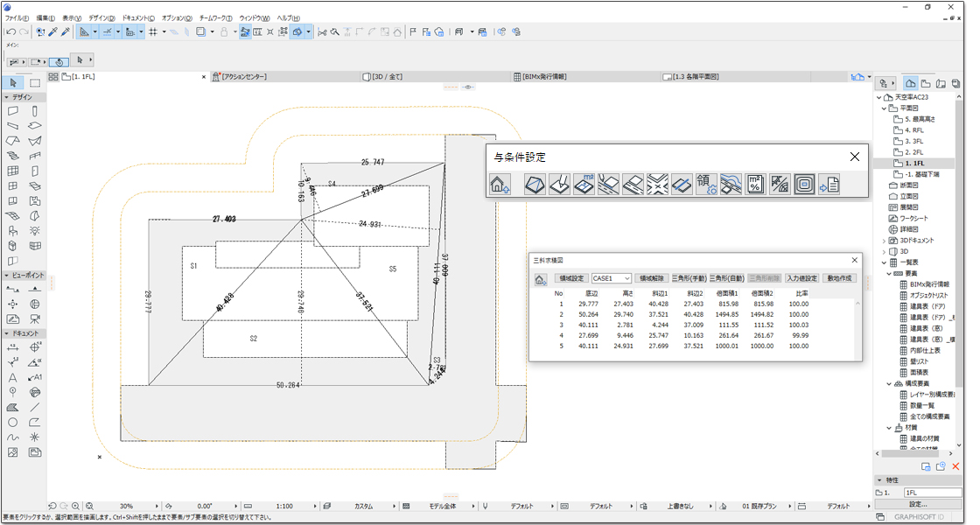Image resolution: width=980 pixels, height=525 pixels.
Task: Click the concentric offset contour icon in 与条件設定
Action: pos(804,185)
